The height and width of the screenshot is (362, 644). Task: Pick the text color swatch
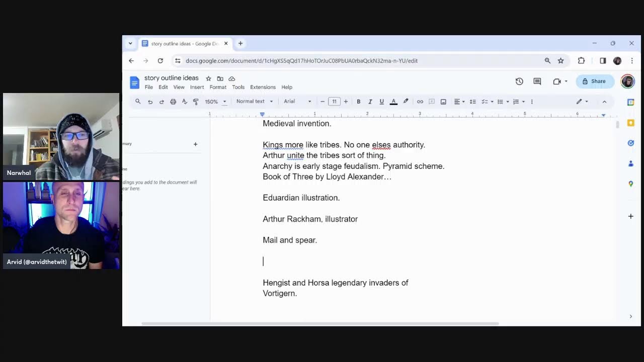(x=393, y=102)
